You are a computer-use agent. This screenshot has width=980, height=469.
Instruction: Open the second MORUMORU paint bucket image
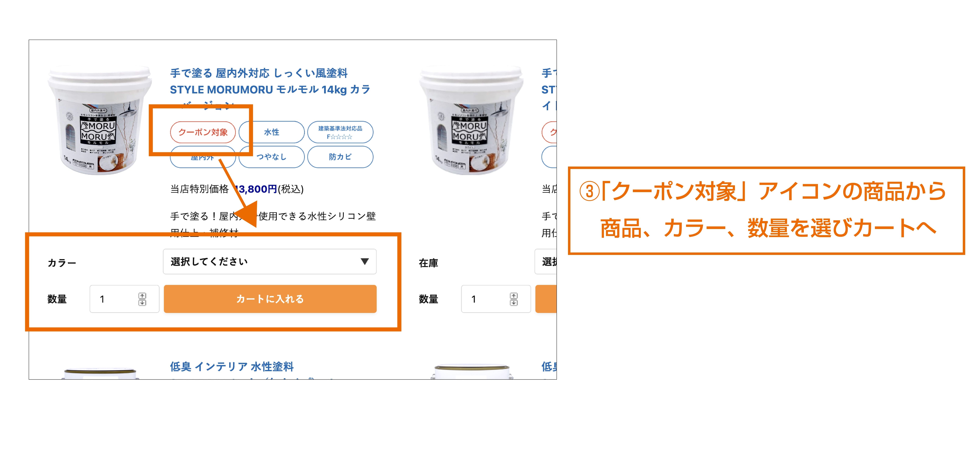(471, 120)
